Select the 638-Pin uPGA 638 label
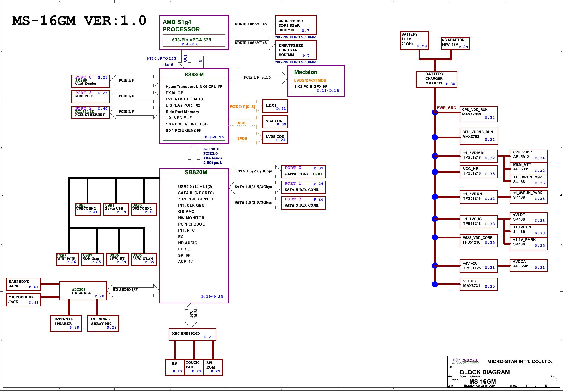 pos(191,40)
